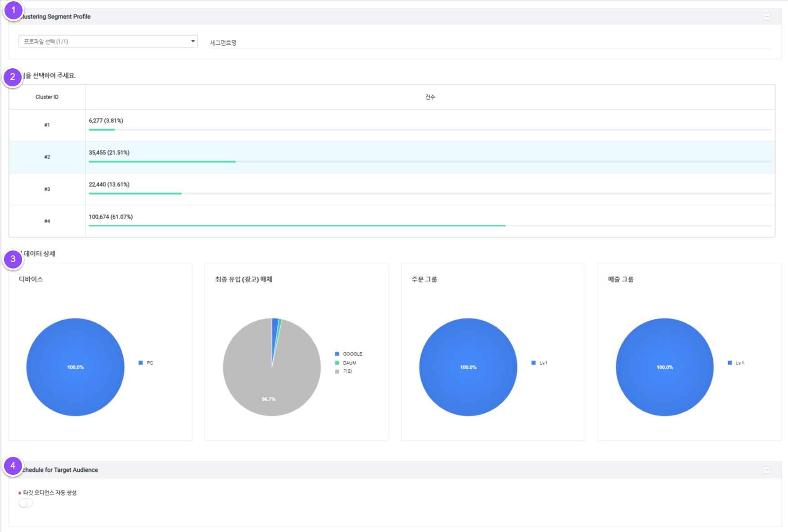The height and width of the screenshot is (532, 788).
Task: Click the 기타 legend gray swatch
Action: pos(337,371)
